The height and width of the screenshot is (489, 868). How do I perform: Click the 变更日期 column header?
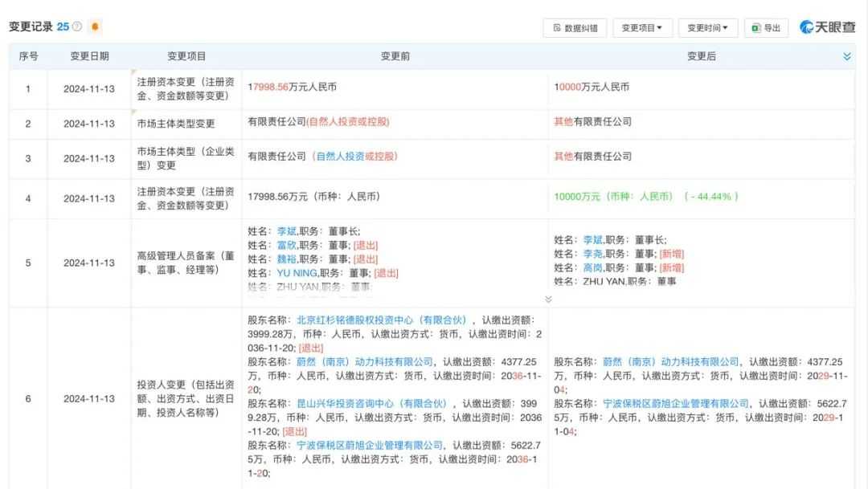89,56
